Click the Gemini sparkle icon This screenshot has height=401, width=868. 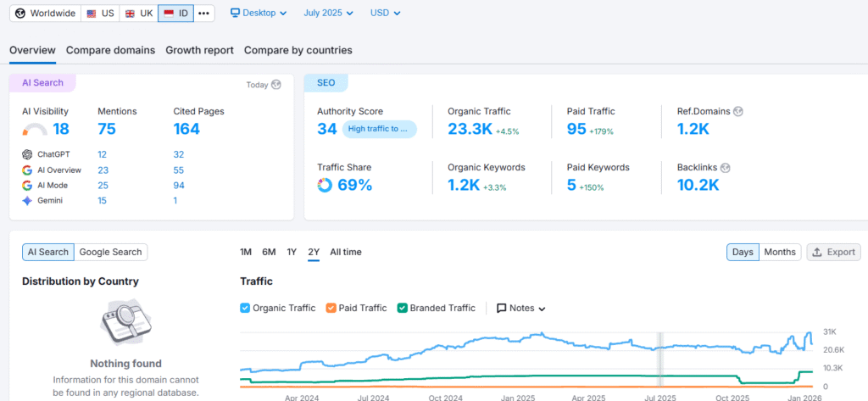28,200
